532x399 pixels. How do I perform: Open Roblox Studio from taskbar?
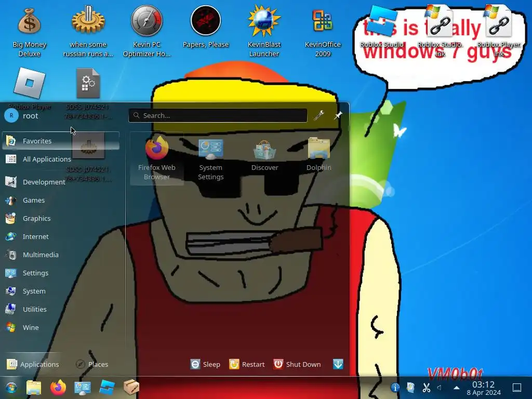(x=107, y=388)
